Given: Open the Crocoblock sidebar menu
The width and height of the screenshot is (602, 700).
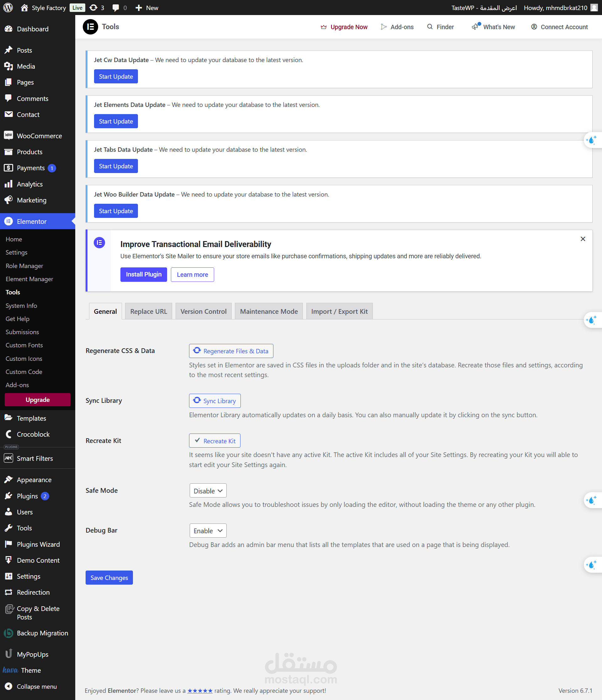Looking at the screenshot, I should point(33,434).
